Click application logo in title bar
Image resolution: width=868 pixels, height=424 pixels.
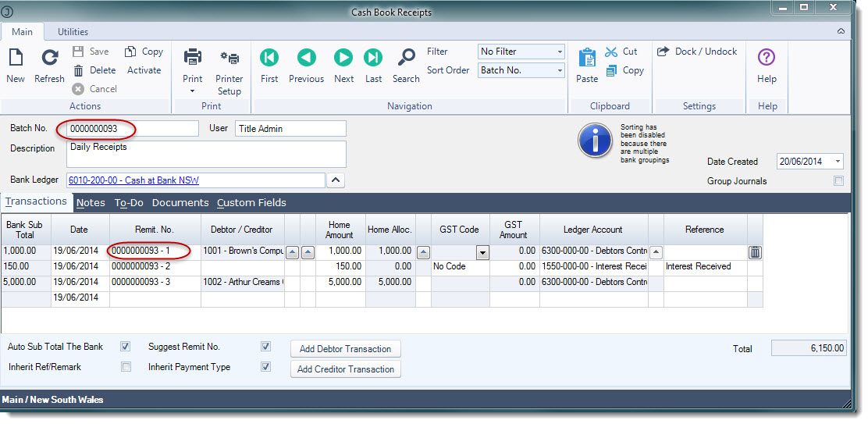click(9, 11)
